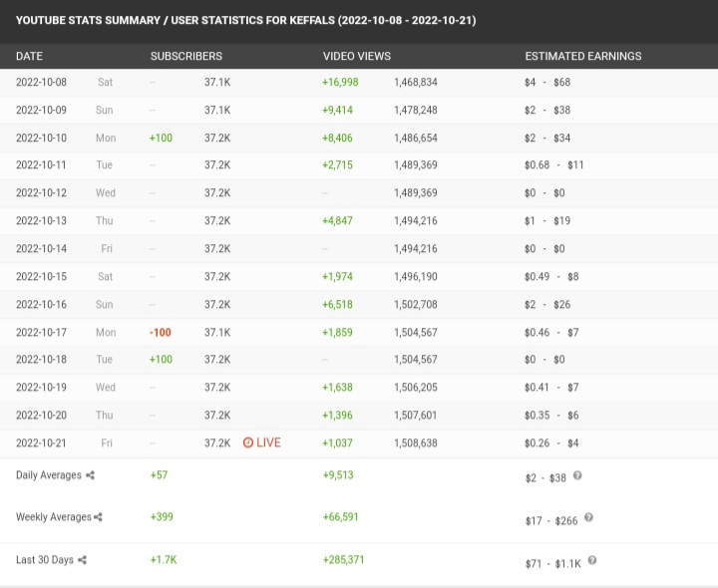The image size is (718, 588).
Task: Click the Weekly Averages label
Action: click(54, 517)
